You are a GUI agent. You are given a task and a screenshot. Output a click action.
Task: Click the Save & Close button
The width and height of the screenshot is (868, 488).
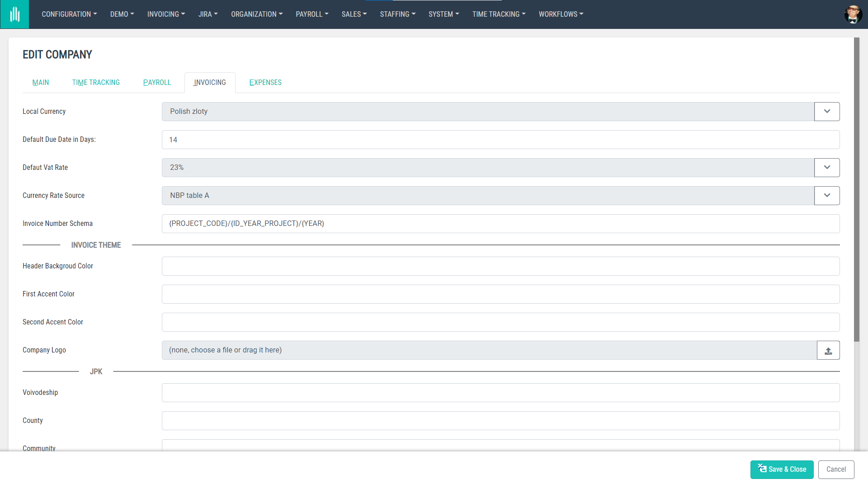[782, 469]
